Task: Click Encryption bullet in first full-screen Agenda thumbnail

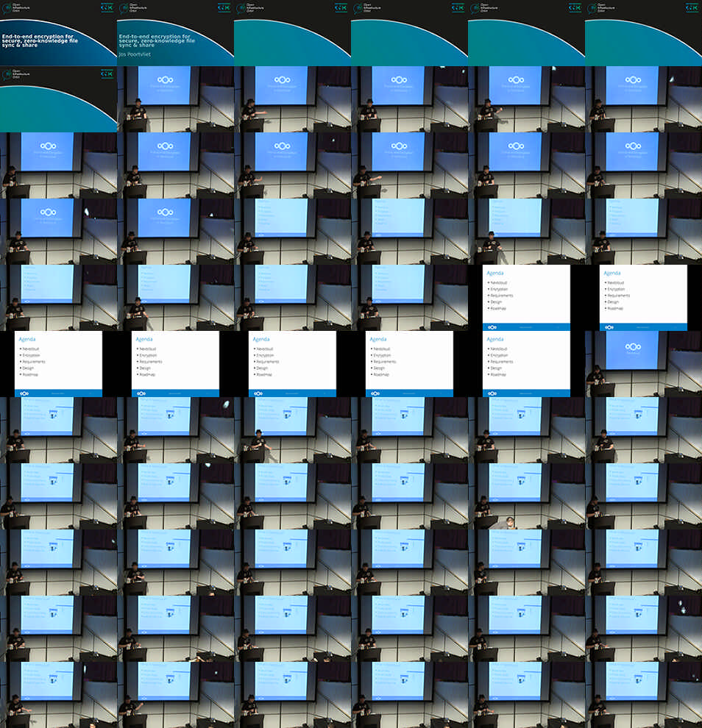Action: 499,289
